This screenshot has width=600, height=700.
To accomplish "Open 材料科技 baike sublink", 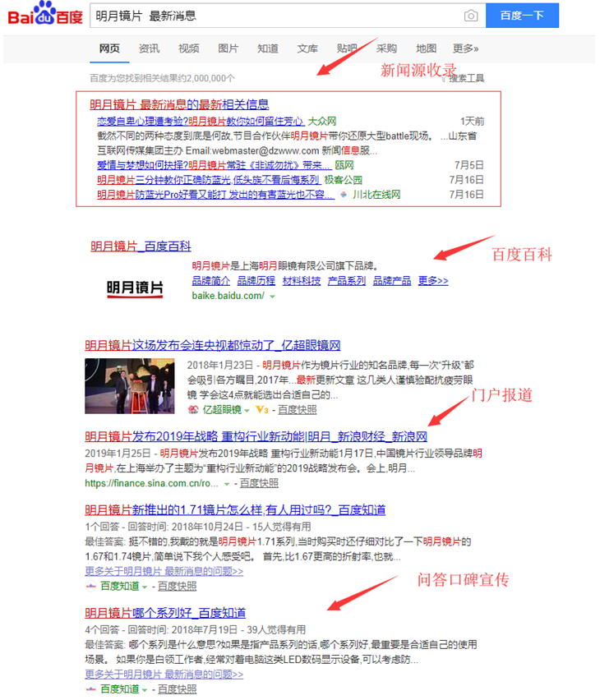I will (302, 281).
